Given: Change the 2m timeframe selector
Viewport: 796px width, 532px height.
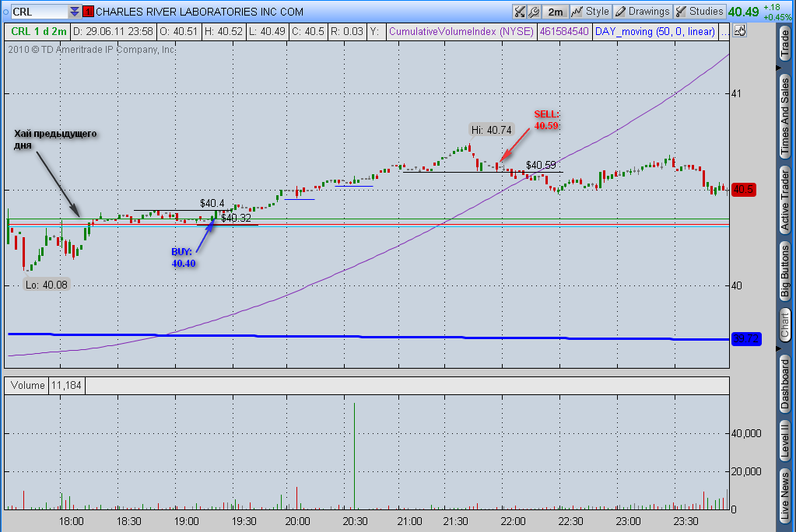Looking at the screenshot, I should point(555,11).
